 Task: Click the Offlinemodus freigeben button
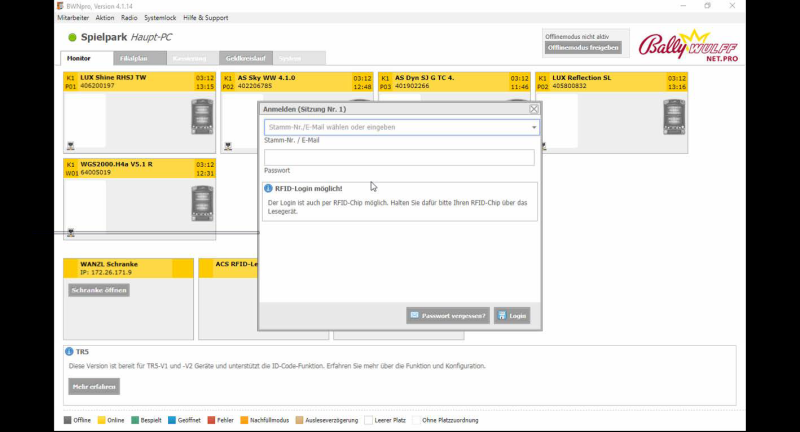click(583, 48)
